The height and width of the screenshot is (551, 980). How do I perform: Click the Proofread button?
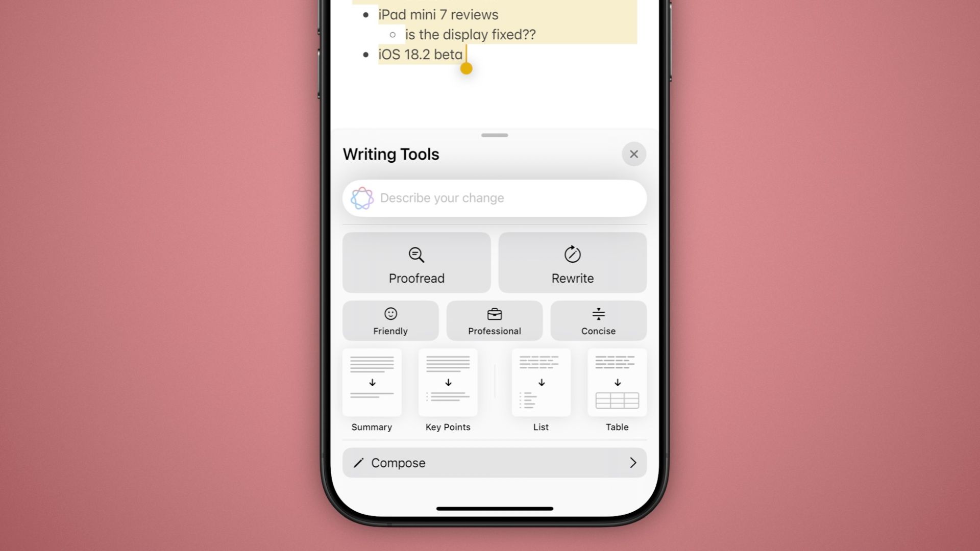416,262
